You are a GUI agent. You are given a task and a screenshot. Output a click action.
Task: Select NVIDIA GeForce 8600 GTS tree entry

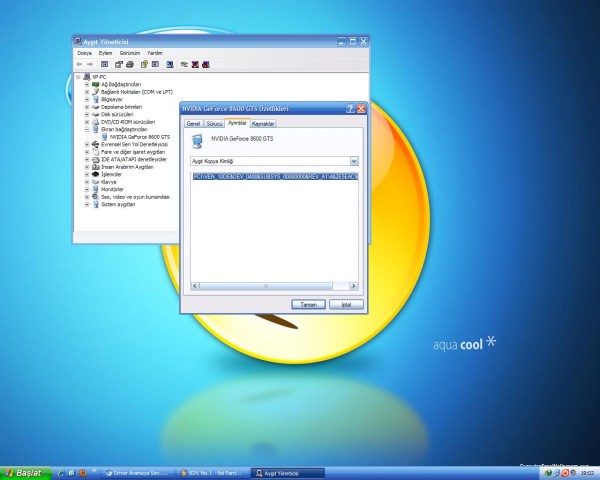[140, 136]
